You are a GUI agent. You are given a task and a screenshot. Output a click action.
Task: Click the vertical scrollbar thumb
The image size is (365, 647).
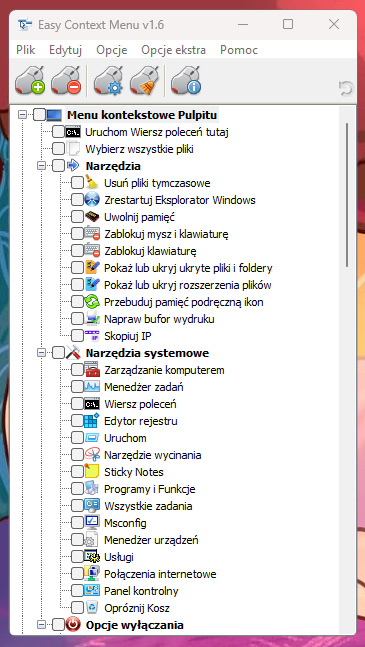347,194
